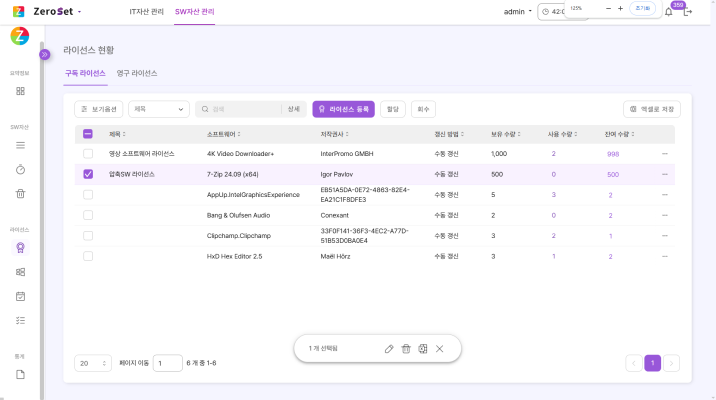Toggle the select-all checkbox in table header
The width and height of the screenshot is (716, 400).
[x=88, y=133]
